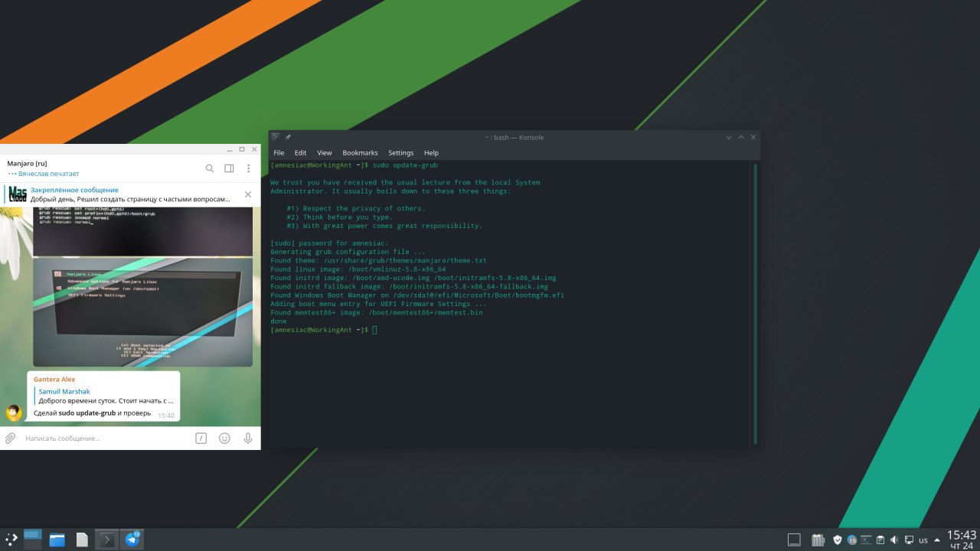Expand the hidden system tray icons arrow
Image resolution: width=980 pixels, height=551 pixels.
click(x=937, y=540)
